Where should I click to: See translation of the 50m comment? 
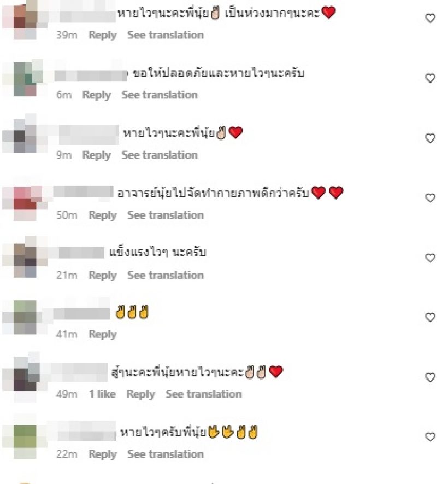pyautogui.click(x=166, y=215)
